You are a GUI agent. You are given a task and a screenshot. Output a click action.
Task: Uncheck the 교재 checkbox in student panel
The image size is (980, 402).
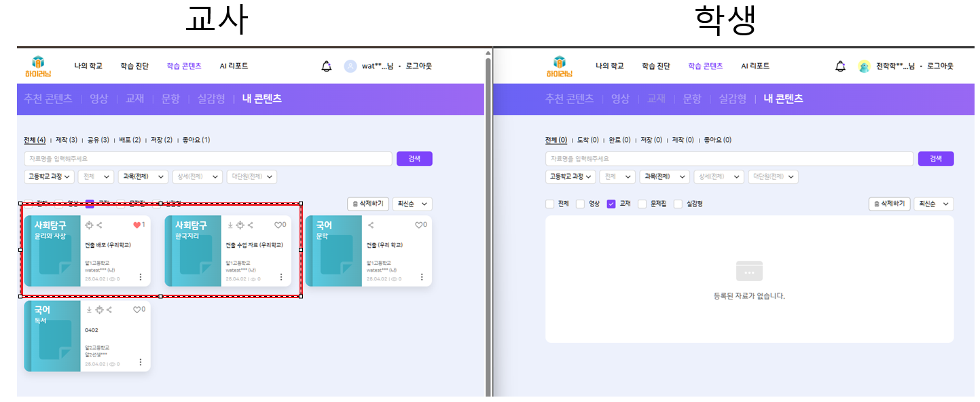[611, 204]
